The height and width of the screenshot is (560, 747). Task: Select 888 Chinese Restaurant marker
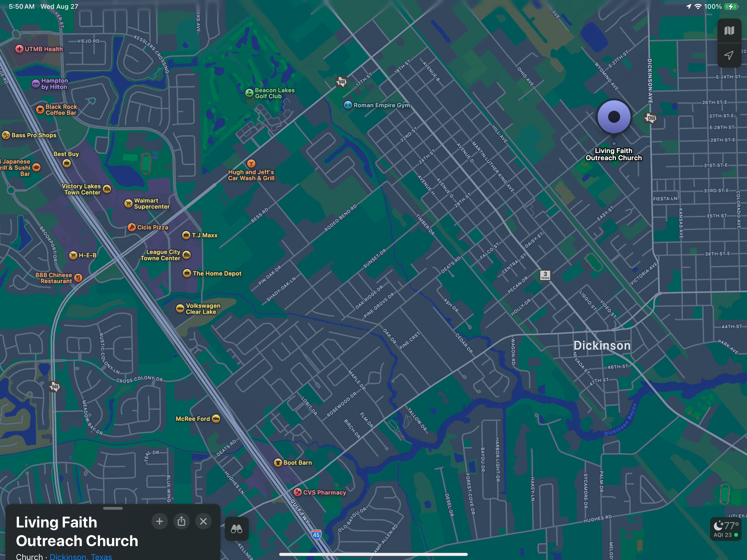tap(78, 278)
